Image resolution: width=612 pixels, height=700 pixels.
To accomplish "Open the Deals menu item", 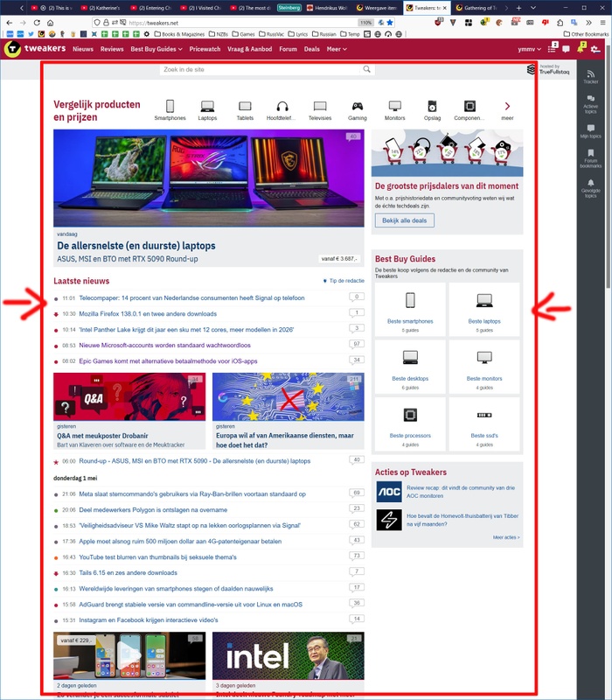I will coord(312,49).
